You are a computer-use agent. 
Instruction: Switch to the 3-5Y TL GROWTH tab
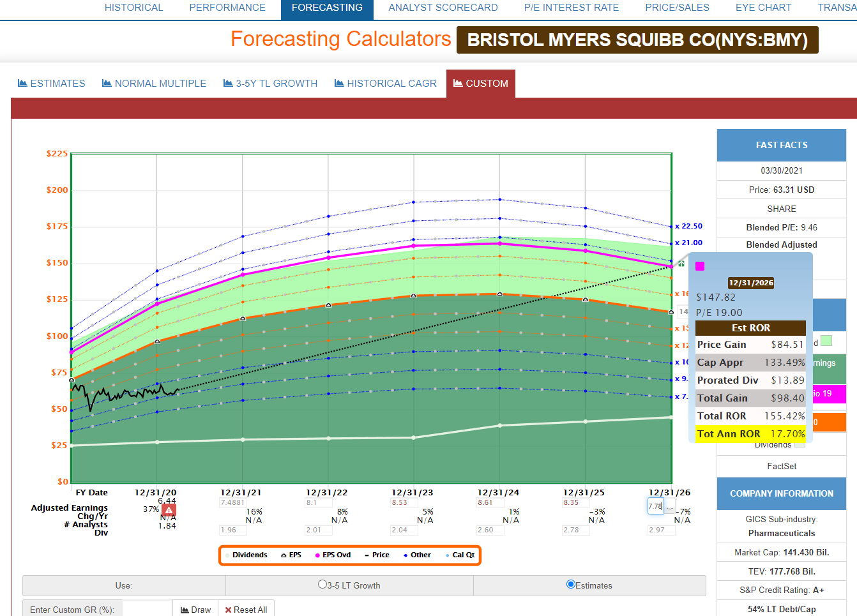[x=271, y=84]
